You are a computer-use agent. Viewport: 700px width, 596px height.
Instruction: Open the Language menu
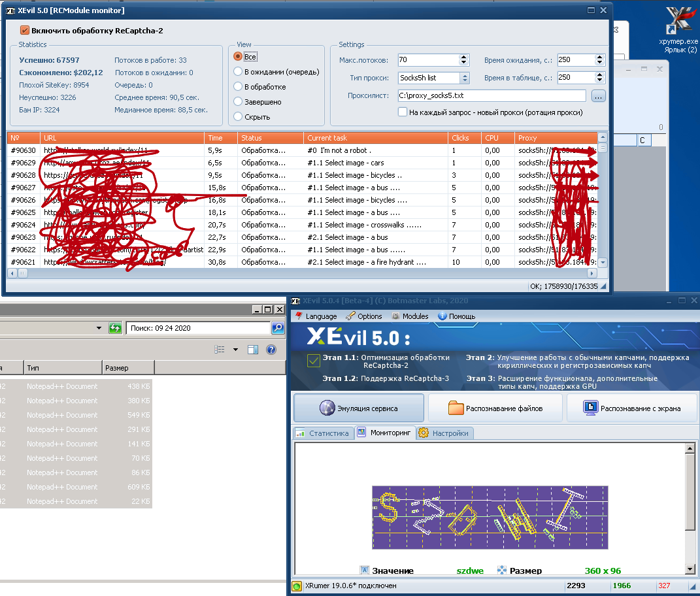[x=316, y=316]
